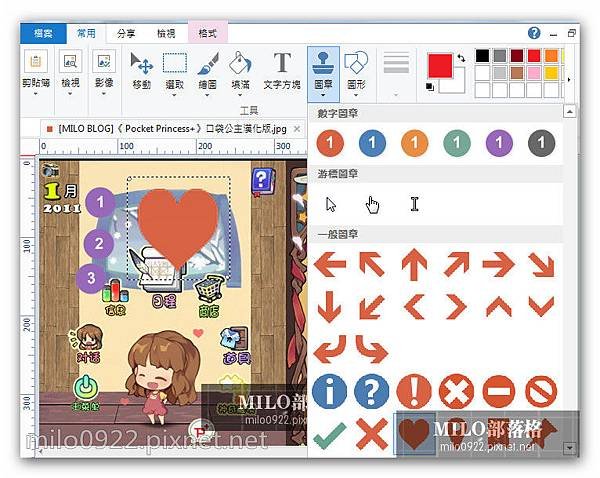
Task: Choose the left arrow stamp
Action: (330, 264)
